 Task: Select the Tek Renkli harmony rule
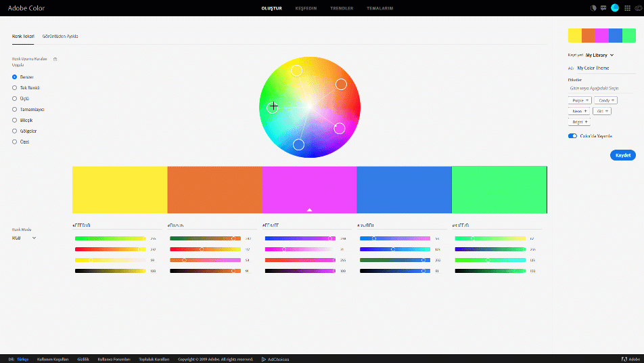15,87
